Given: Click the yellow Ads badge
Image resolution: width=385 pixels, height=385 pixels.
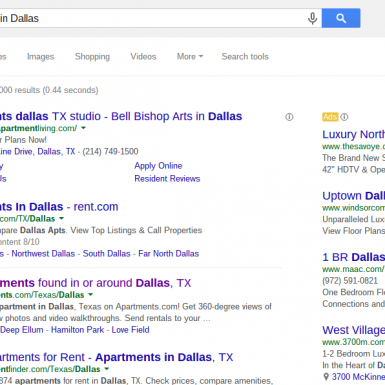Looking at the screenshot, I should point(330,117).
